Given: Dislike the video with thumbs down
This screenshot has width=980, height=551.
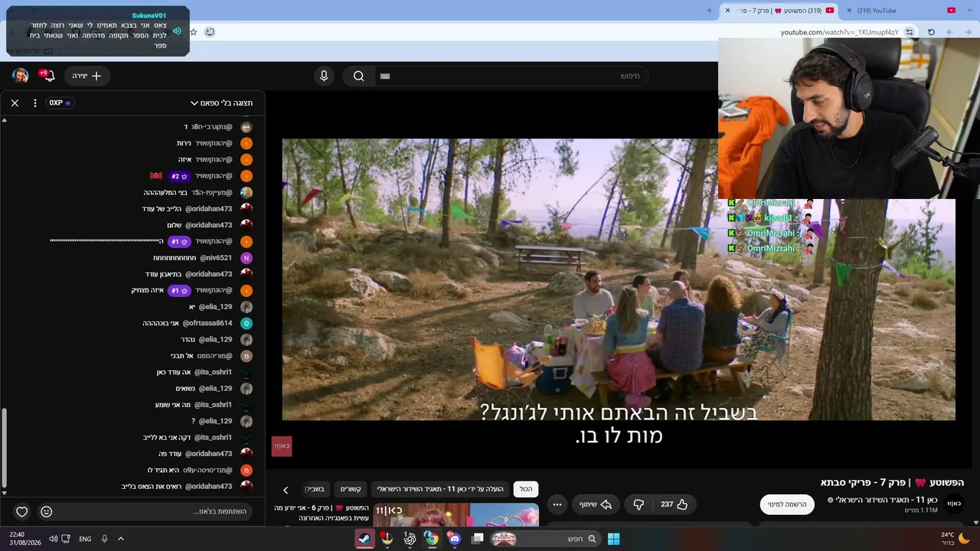Looking at the screenshot, I should click(638, 504).
